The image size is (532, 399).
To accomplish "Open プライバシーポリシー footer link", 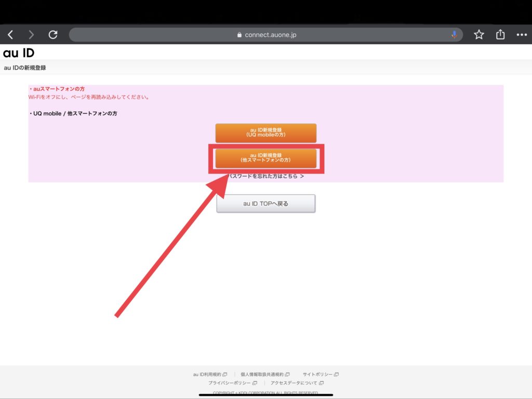I will pyautogui.click(x=232, y=383).
